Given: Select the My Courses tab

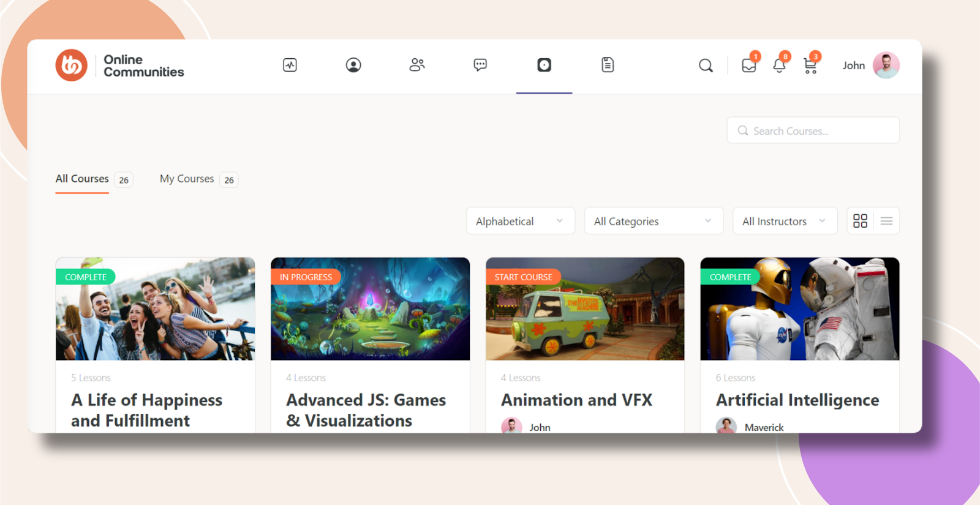Looking at the screenshot, I should click(x=187, y=179).
